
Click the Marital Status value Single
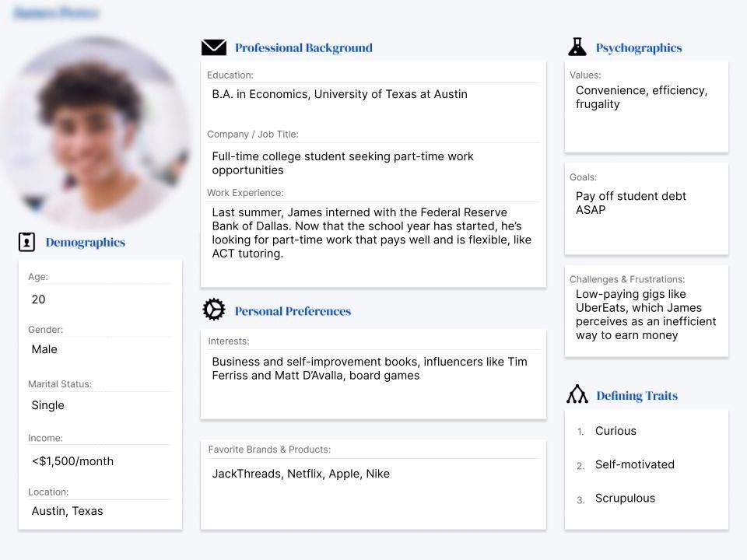point(47,405)
